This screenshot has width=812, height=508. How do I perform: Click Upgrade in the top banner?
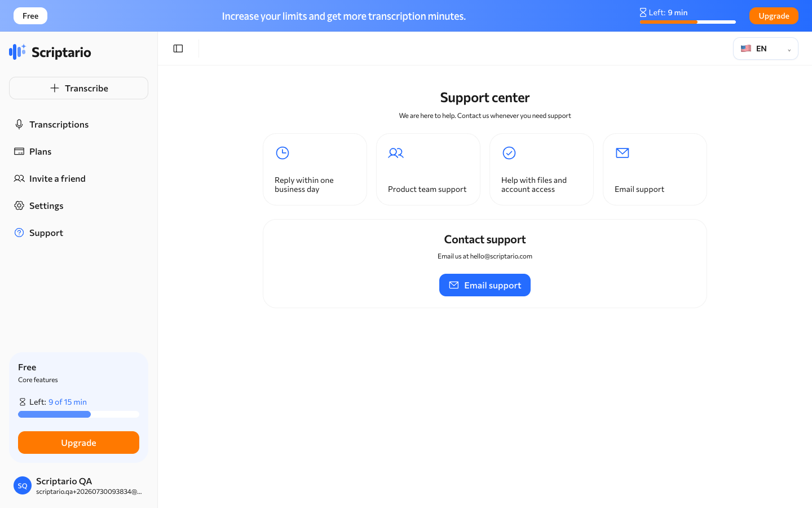click(774, 16)
